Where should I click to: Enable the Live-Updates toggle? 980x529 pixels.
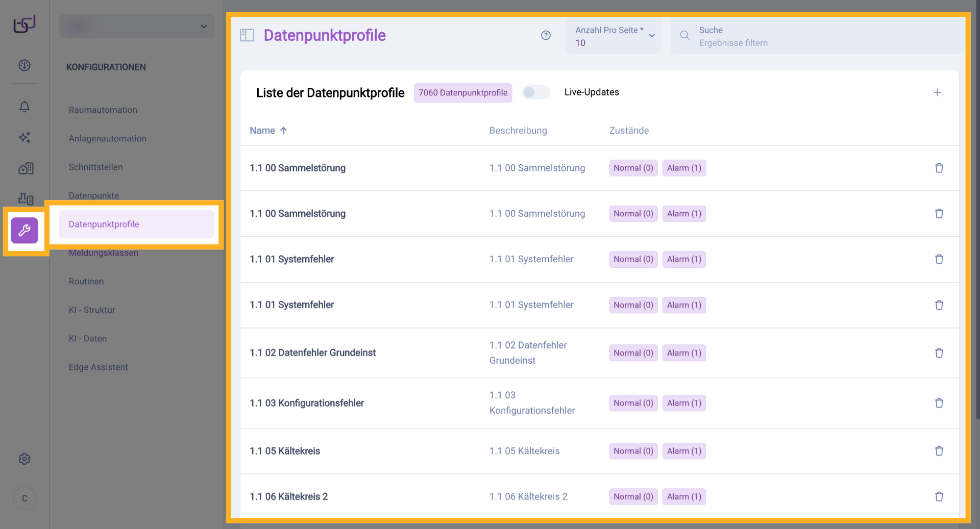[535, 92]
